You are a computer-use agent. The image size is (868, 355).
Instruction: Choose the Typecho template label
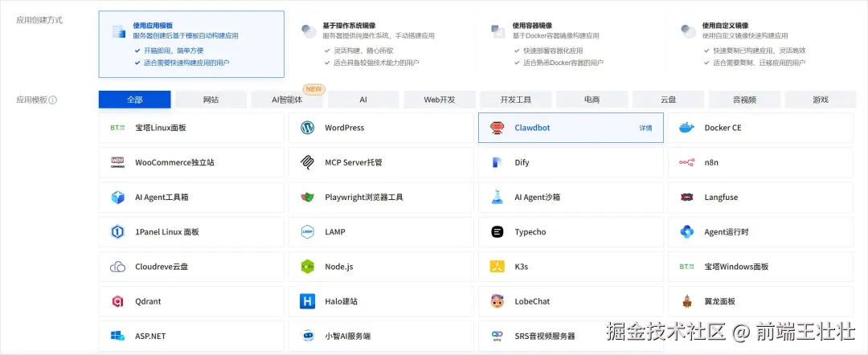pos(530,232)
